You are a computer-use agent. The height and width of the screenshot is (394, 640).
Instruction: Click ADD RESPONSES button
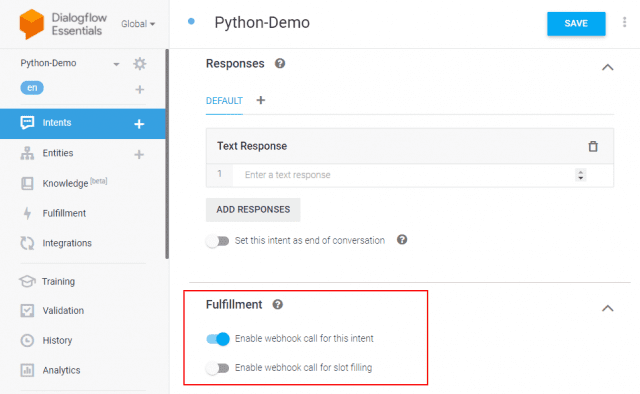[x=253, y=209]
